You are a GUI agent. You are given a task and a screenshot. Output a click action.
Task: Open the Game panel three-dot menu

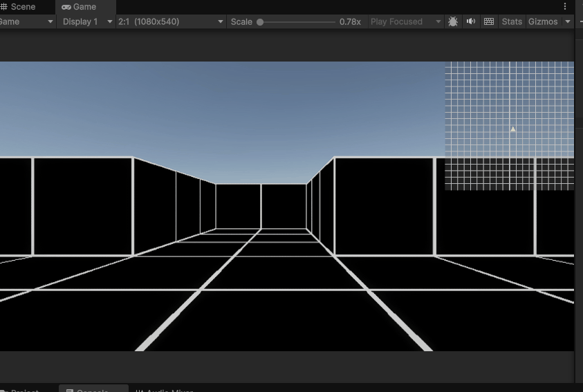[x=565, y=7]
